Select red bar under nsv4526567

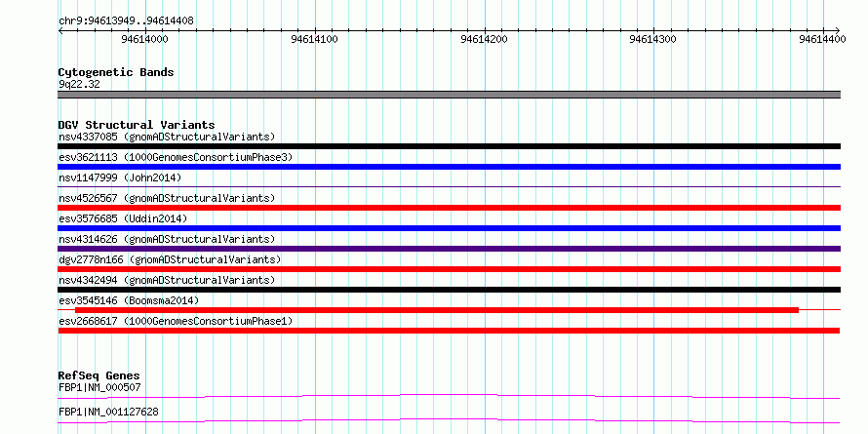(450, 208)
